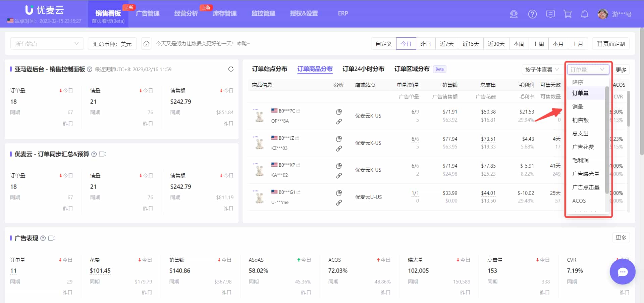Viewport: 644px width, 303px height.
Task: Click the link icon for B0***XP row
Action: 339,176
